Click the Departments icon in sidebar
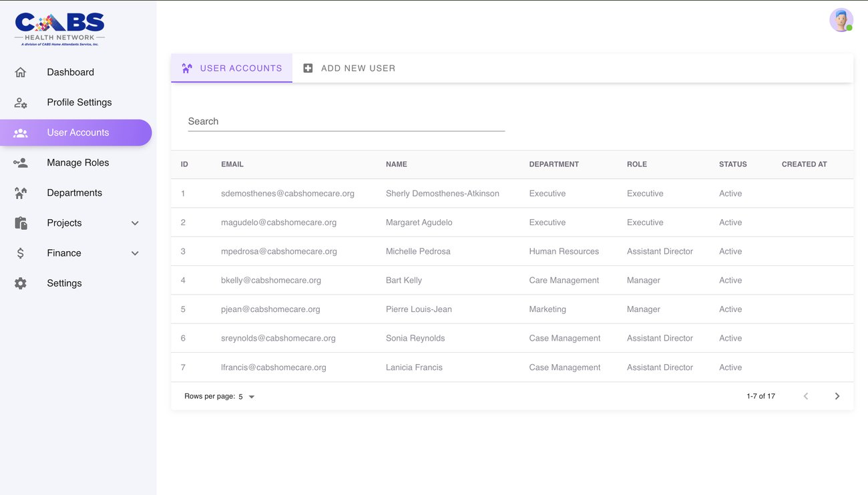Viewport: 868px width, 495px height. pos(21,192)
